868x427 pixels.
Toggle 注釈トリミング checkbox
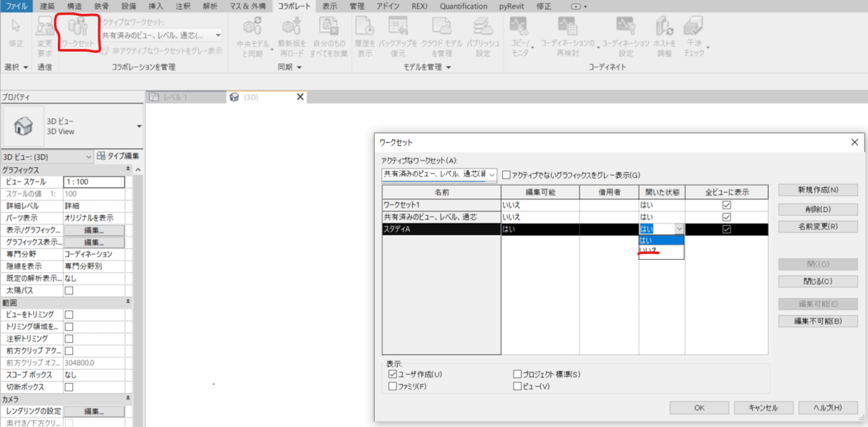69,339
